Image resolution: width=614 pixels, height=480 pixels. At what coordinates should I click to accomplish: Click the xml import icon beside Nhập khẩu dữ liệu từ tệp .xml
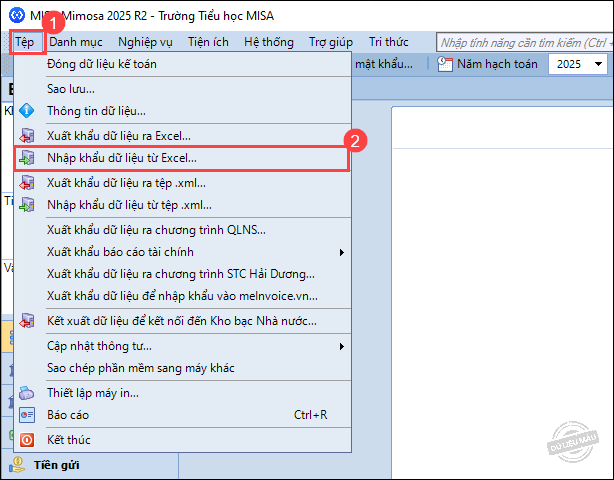tap(27, 205)
